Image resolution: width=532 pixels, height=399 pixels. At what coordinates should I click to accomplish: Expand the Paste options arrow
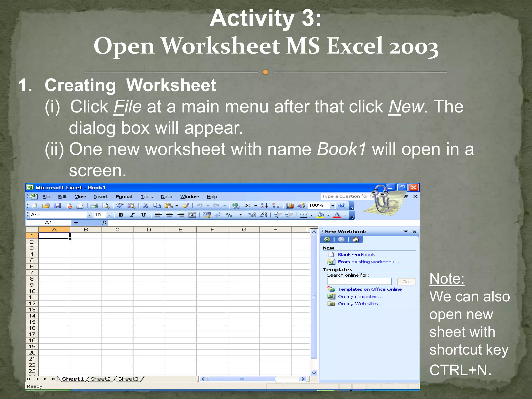click(177, 206)
